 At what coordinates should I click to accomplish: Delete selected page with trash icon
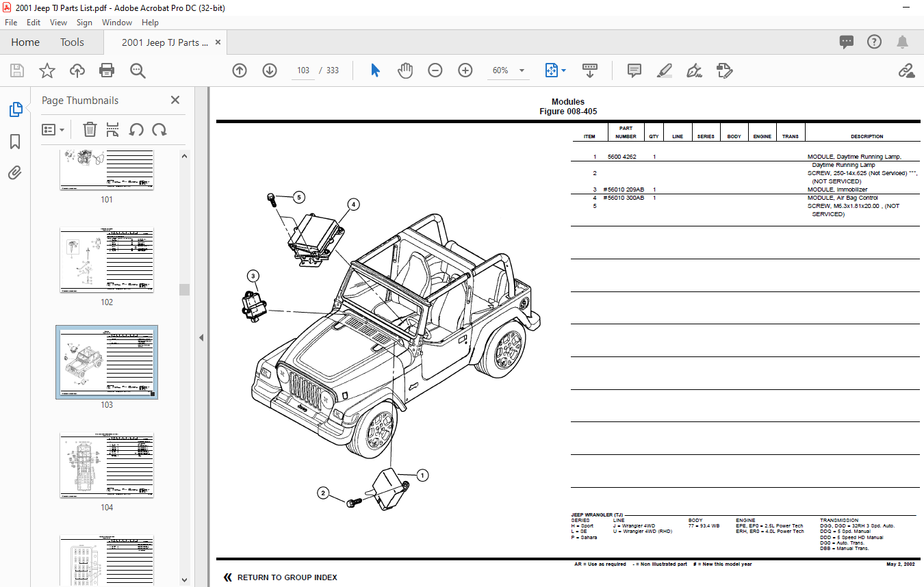point(90,129)
